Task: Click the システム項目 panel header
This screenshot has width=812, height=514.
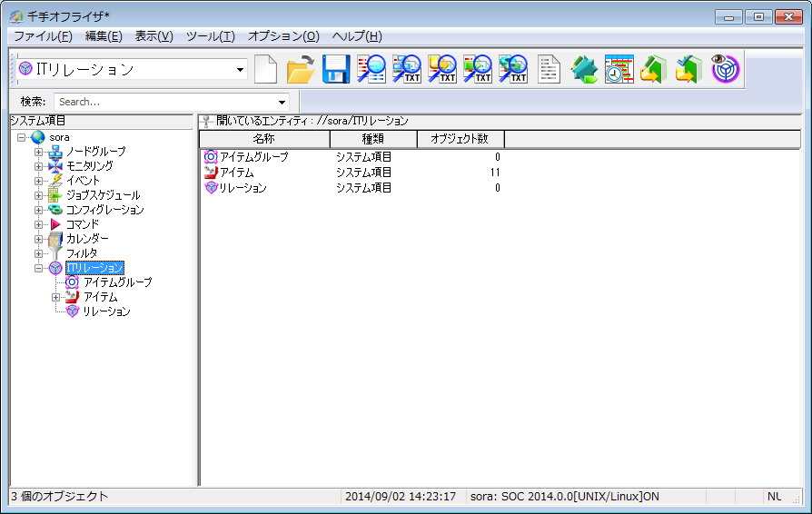Action: point(102,121)
